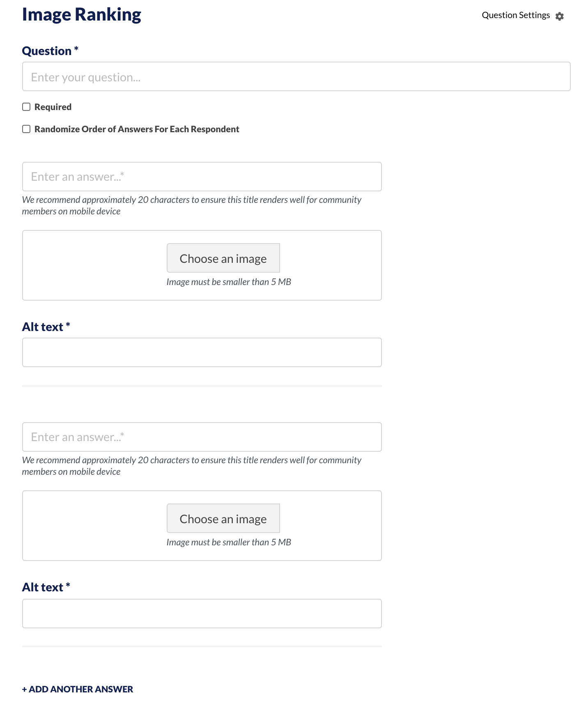Image resolution: width=588 pixels, height=708 pixels.
Task: Focus the 'Enter your question...' field
Action: pos(296,76)
